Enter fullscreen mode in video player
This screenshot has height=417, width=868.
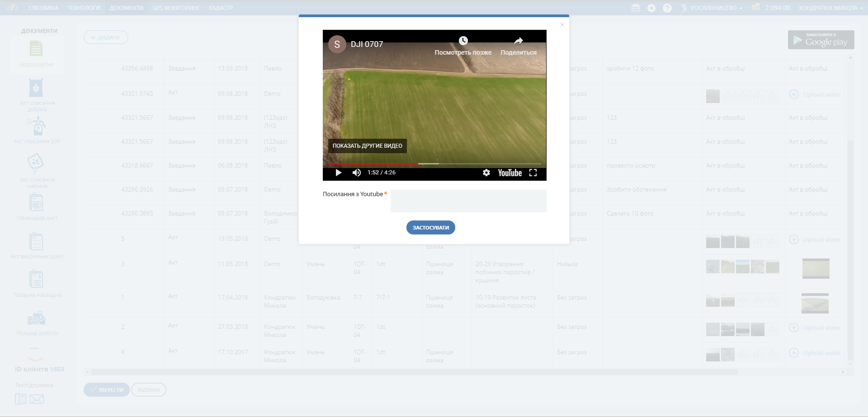click(533, 173)
